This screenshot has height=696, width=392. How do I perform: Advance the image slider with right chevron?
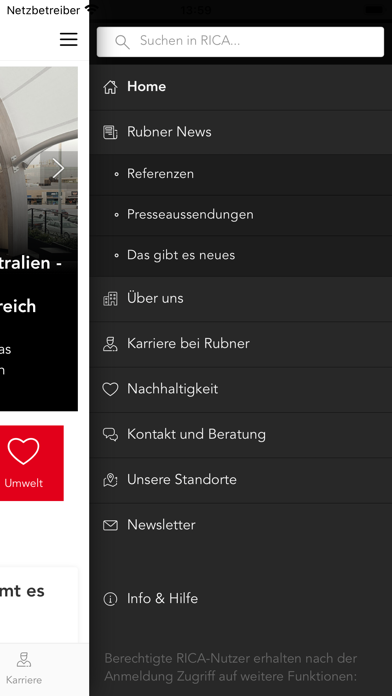coord(59,168)
